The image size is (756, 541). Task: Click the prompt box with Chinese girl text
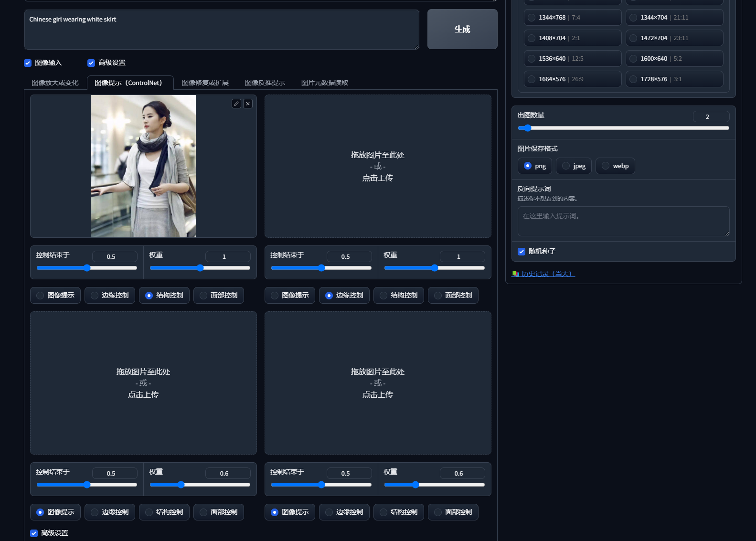click(x=222, y=29)
